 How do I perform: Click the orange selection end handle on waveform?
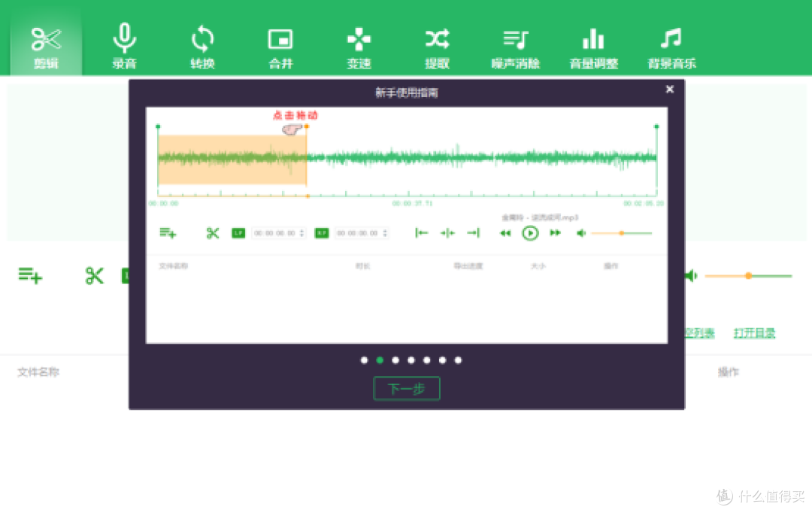coord(307,126)
